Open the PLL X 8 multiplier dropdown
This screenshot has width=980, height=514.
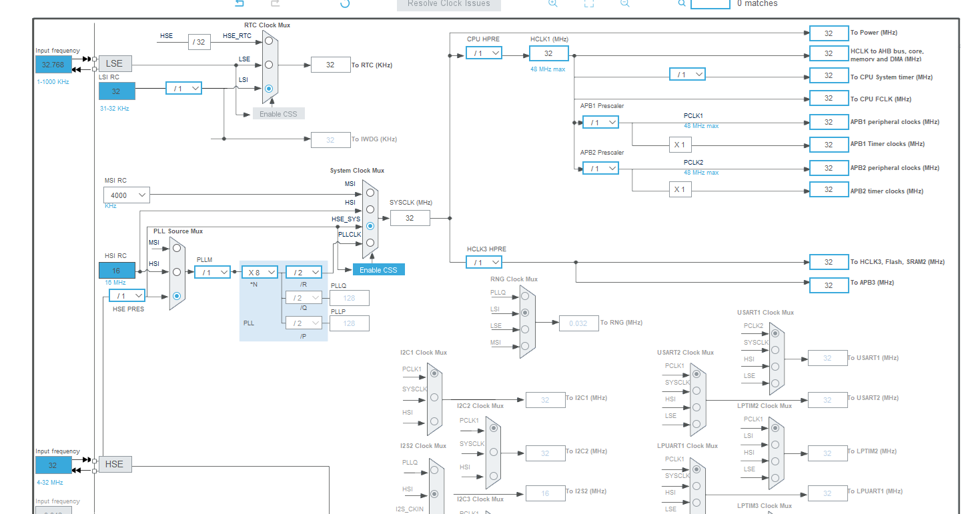260,272
